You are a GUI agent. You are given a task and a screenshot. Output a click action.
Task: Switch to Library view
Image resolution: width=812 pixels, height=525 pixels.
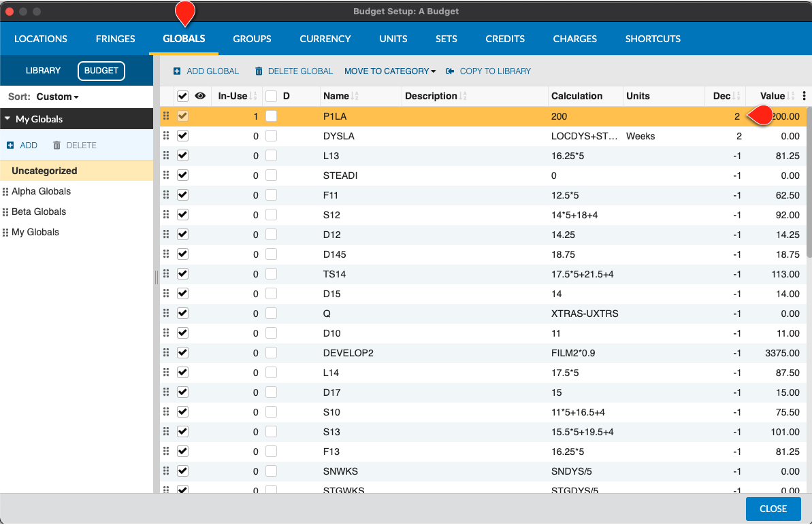tap(43, 70)
